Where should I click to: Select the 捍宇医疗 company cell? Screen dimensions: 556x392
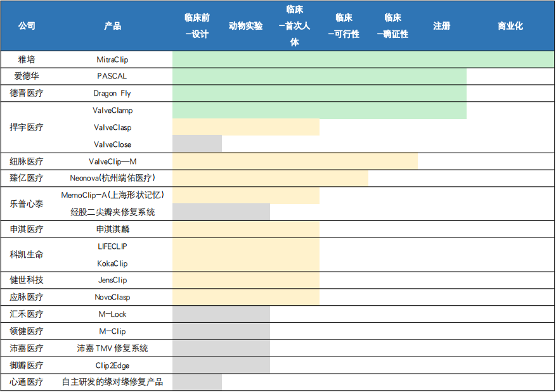click(27, 127)
